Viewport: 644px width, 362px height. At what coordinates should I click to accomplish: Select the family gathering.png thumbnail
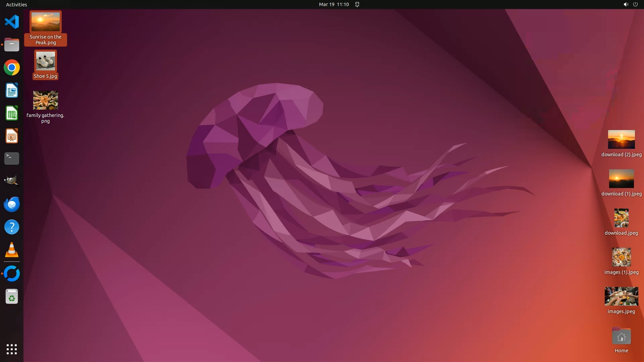45,100
